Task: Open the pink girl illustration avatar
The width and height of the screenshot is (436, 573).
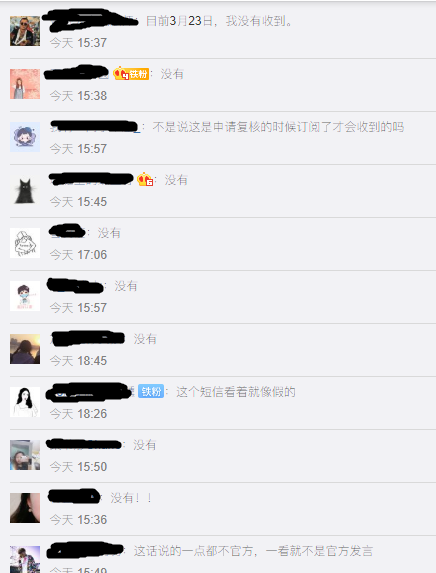Action: (25, 84)
